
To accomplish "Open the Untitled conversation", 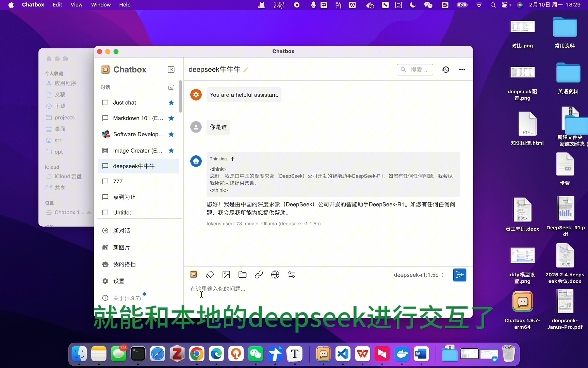I will tap(138, 213).
